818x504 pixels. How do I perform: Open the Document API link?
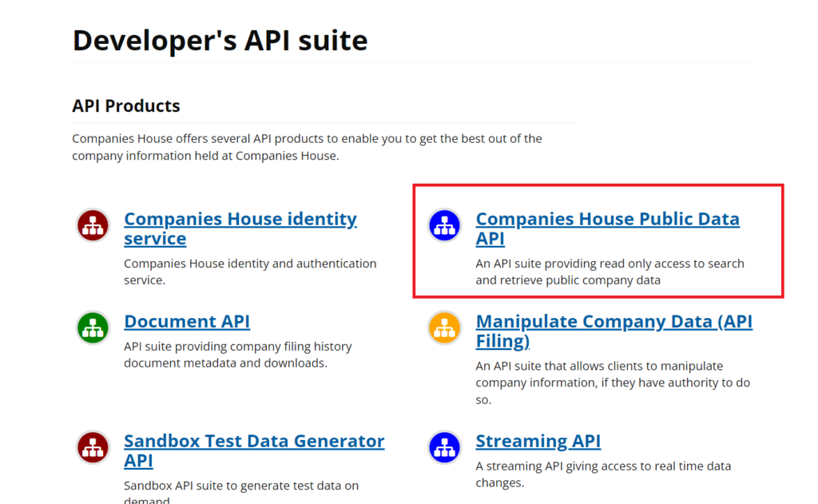186,321
